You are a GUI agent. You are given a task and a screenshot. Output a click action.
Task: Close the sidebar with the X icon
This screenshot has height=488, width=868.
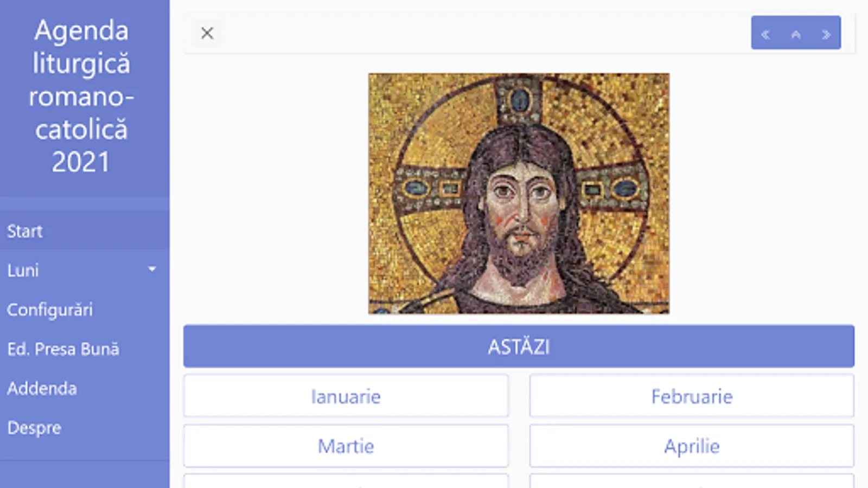tap(207, 33)
